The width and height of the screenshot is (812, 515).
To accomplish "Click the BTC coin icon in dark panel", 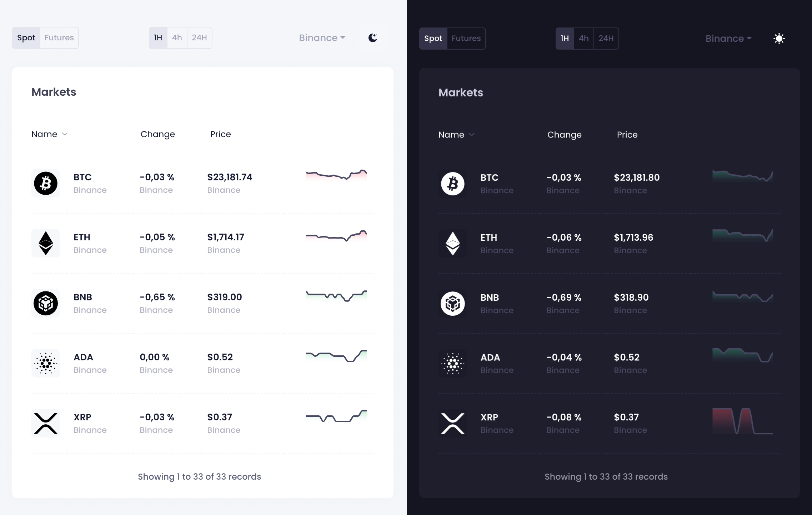I will pos(453,184).
